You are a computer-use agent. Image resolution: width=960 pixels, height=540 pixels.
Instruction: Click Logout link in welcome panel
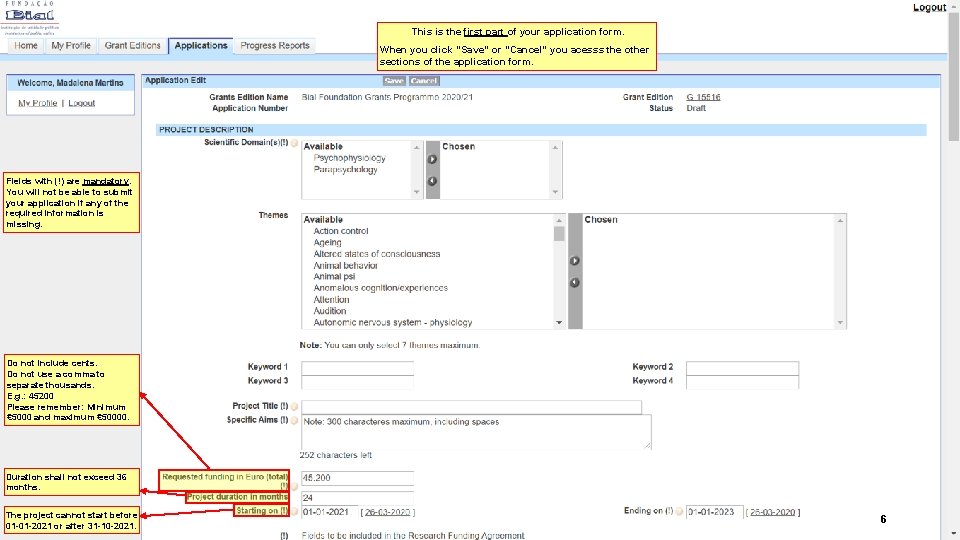[x=81, y=103]
